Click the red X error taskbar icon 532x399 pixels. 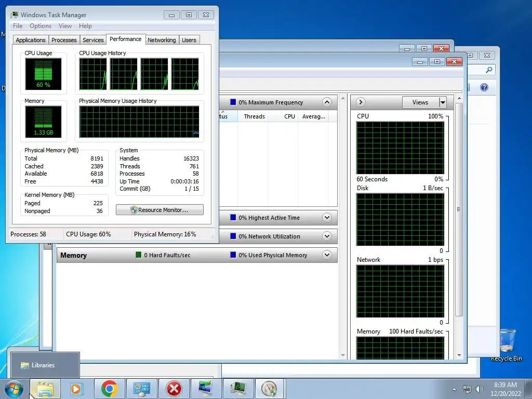coord(174,389)
